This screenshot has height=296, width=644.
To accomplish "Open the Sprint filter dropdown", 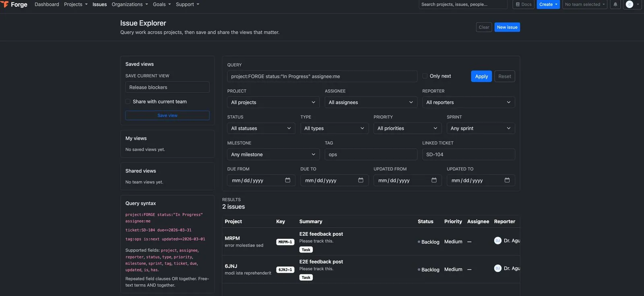I will 481,128.
